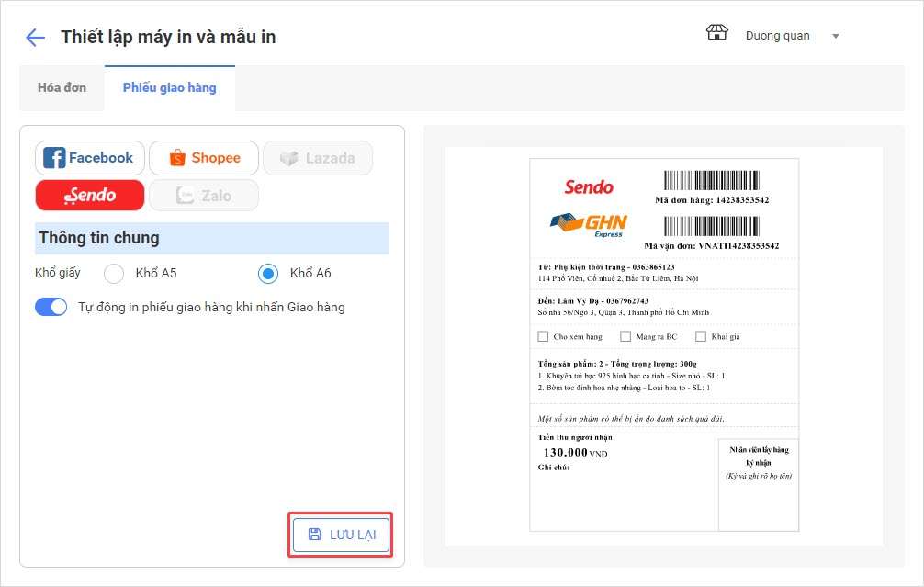Select the Shopee channel button
The image size is (924, 587).
pos(204,158)
